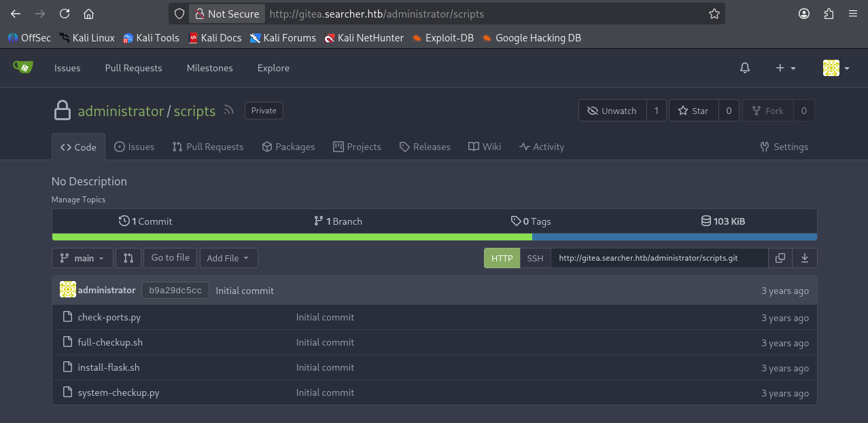The image size is (868, 423).
Task: Open the Add File dropdown
Action: tap(228, 258)
